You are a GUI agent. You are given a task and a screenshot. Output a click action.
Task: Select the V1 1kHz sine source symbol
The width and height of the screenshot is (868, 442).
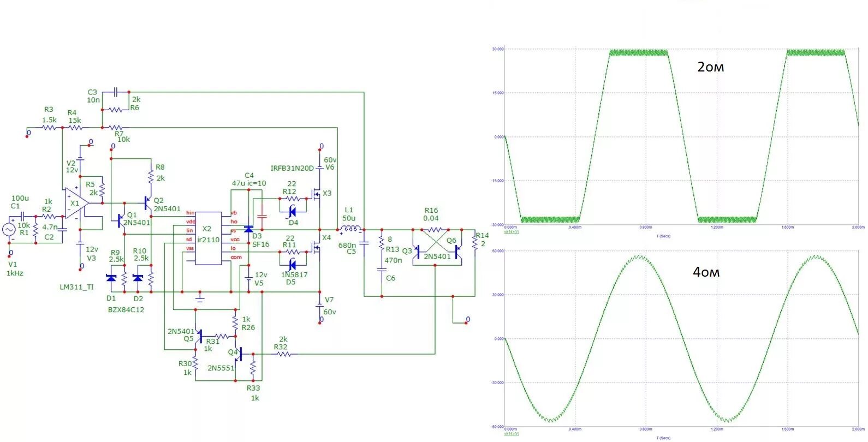tap(10, 230)
